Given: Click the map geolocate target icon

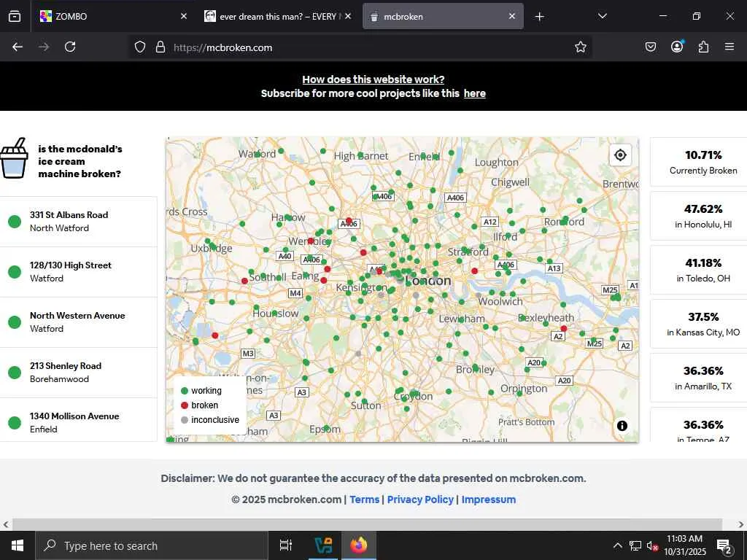Looking at the screenshot, I should [x=620, y=155].
